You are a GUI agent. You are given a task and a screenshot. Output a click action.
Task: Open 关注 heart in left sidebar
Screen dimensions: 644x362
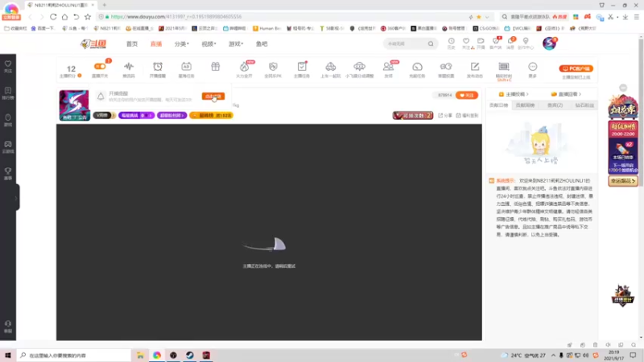(x=8, y=66)
